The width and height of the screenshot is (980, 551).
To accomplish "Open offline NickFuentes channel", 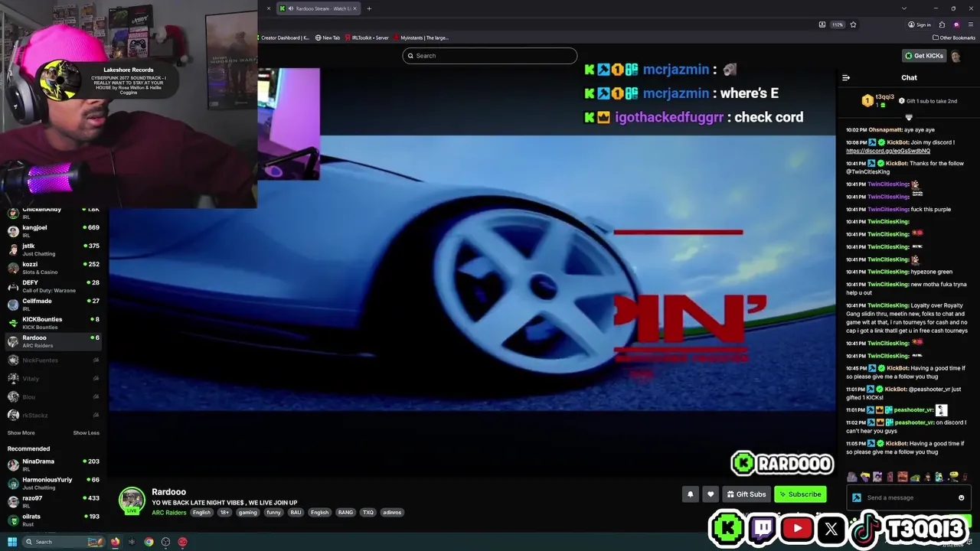I will (54, 360).
